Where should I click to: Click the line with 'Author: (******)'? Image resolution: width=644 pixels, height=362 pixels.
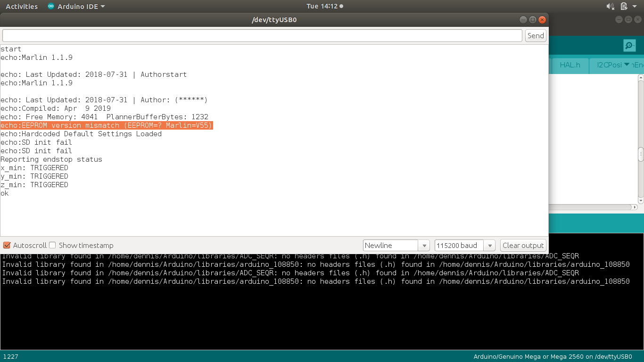104,100
